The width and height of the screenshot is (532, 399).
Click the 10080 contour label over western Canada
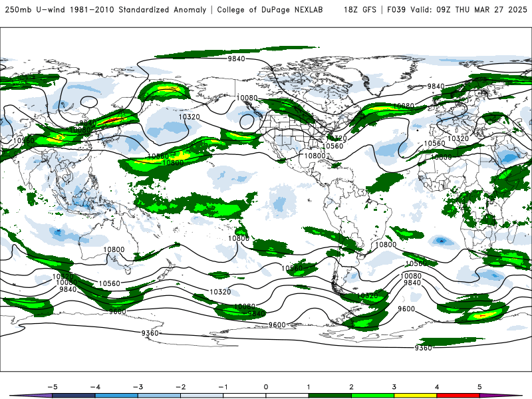tap(247, 98)
